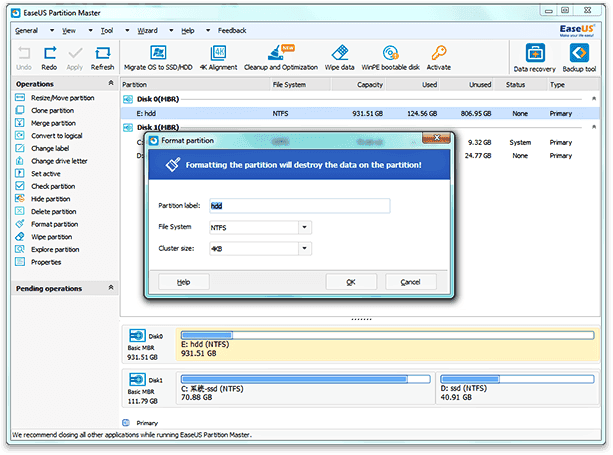Run Check partition operation

(45, 186)
